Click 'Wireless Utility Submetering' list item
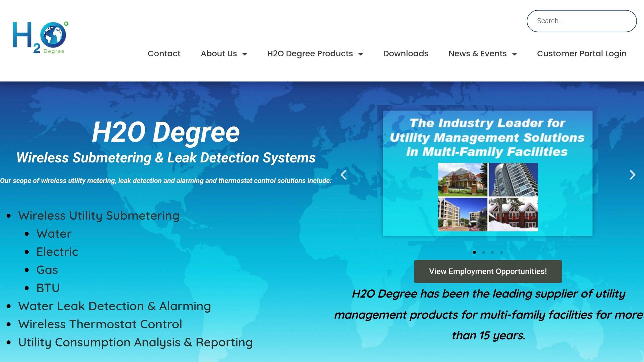Image resolution: width=644 pixels, height=362 pixels. click(99, 216)
